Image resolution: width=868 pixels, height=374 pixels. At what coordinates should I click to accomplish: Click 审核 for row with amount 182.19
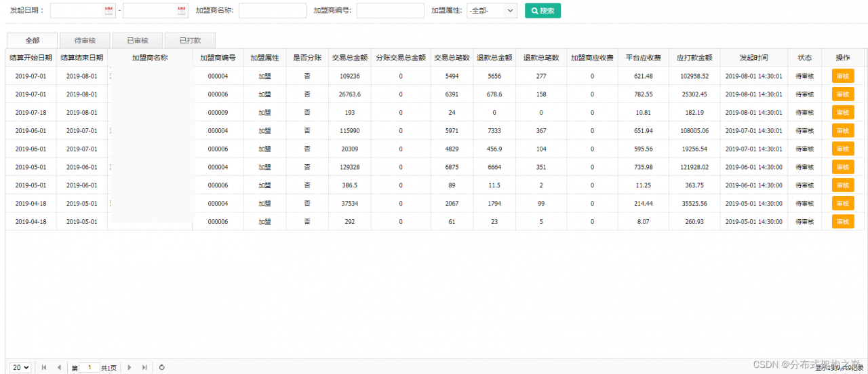(x=843, y=113)
